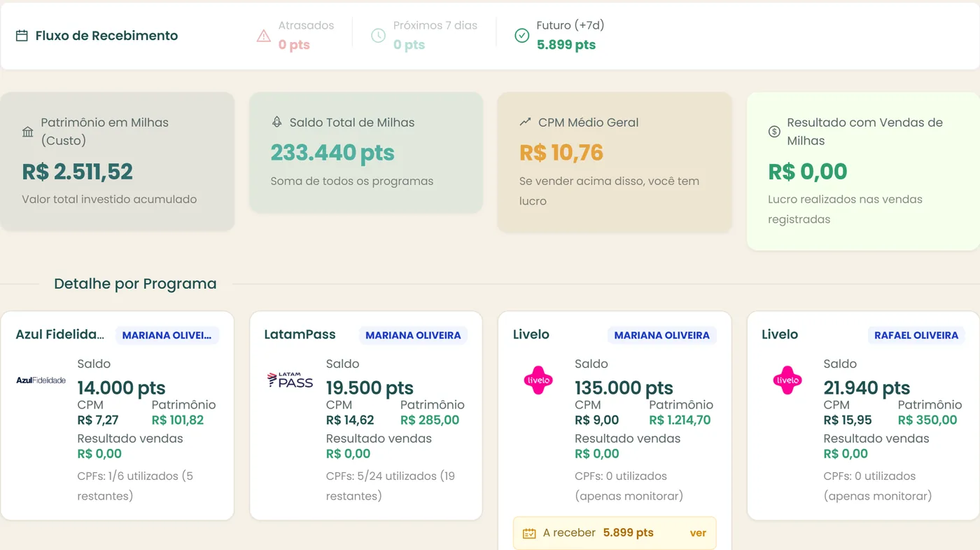Viewport: 980px width, 550px height.
Task: Click the R$ 2.511,52 total value
Action: pos(78,172)
